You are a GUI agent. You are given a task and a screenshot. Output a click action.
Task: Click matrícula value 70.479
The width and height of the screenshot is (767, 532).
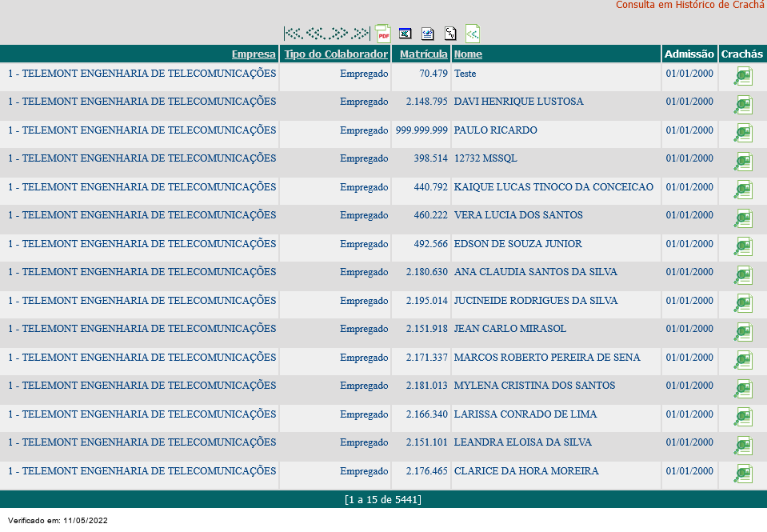click(x=433, y=74)
